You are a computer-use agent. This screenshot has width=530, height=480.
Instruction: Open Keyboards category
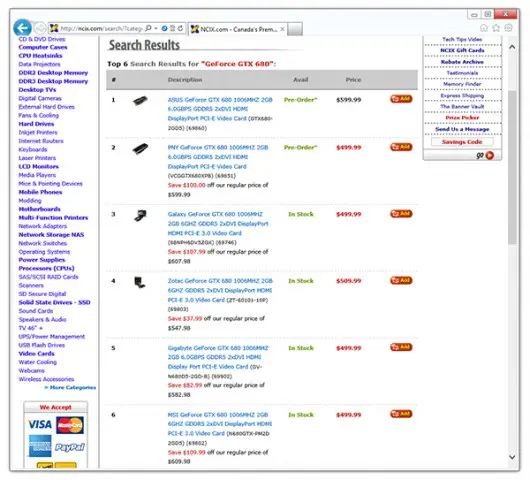coord(33,149)
